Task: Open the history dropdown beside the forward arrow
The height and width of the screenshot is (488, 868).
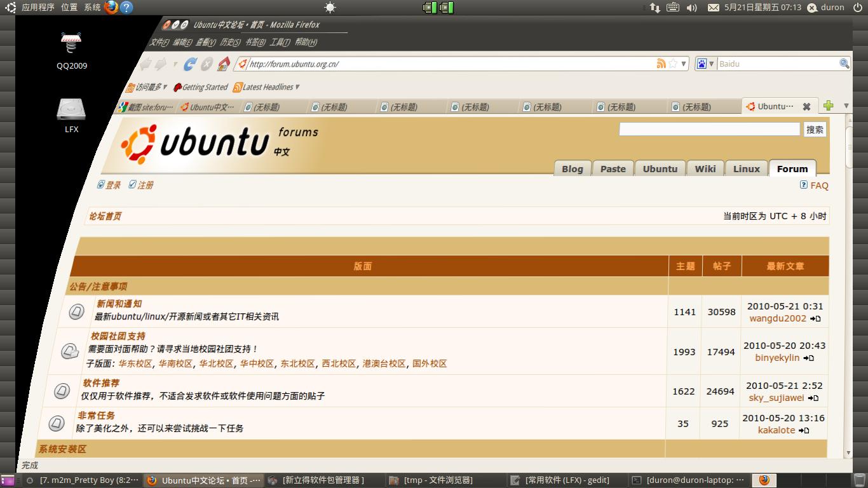Action: [x=175, y=64]
